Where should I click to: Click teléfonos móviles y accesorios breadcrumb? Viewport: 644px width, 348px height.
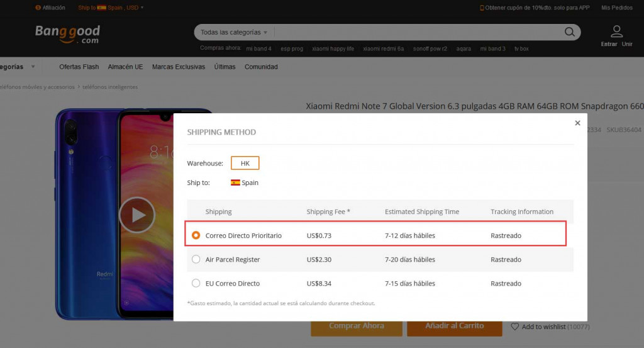(x=37, y=87)
